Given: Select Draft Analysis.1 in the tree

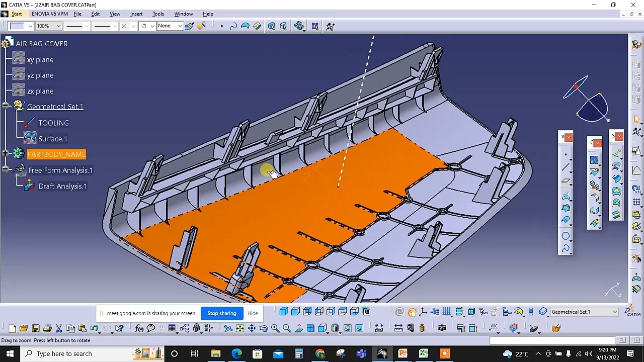Looking at the screenshot, I should point(62,186).
